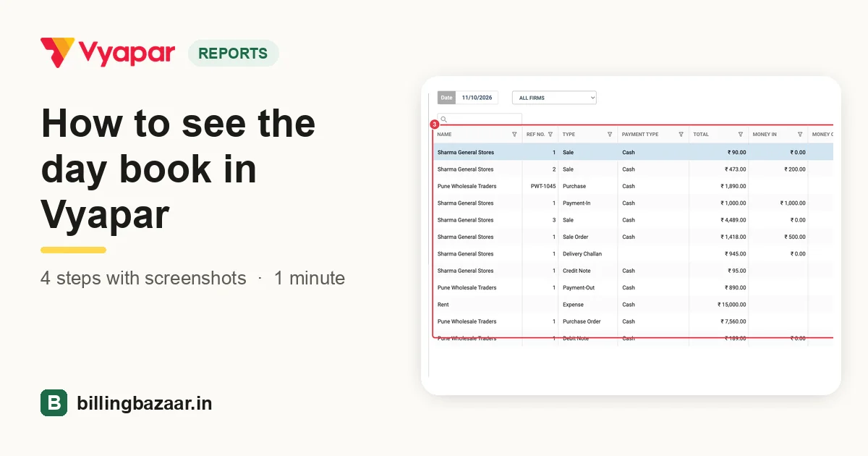Click the ₹ 890.00 total cell

coord(735,288)
